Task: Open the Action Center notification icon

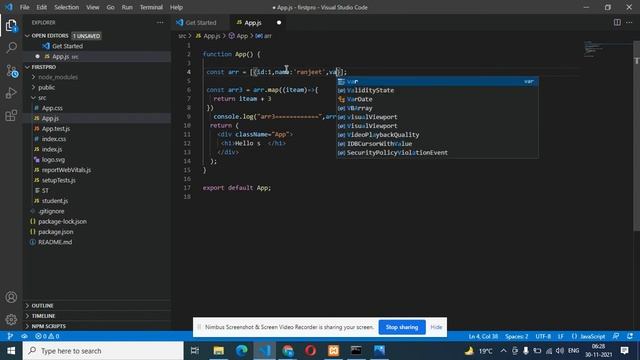Action: coord(624,351)
